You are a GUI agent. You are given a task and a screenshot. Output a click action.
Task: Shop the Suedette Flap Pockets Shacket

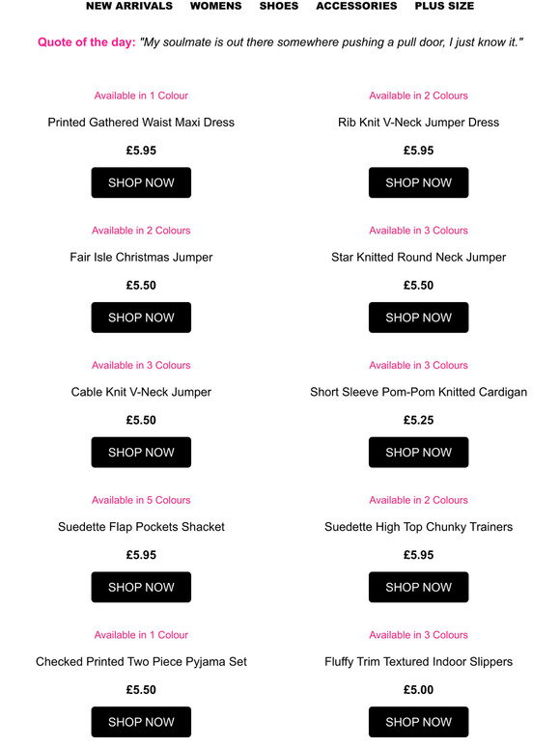[x=141, y=587]
